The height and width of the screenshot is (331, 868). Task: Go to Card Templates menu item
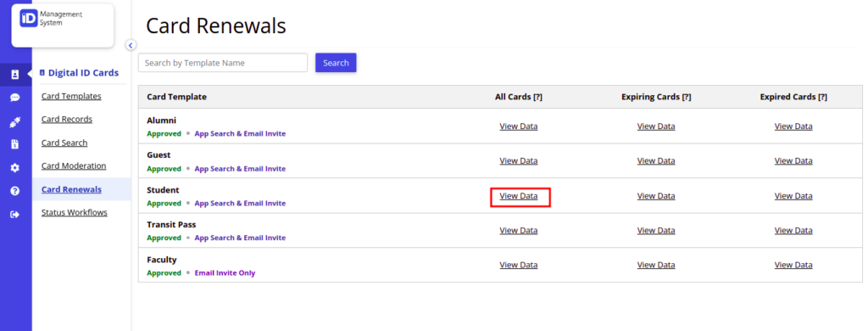[x=71, y=97]
